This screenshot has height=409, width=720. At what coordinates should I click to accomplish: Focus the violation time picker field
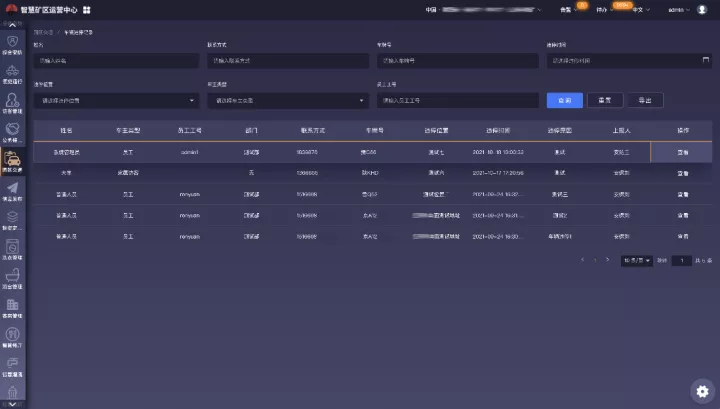[x=629, y=61]
